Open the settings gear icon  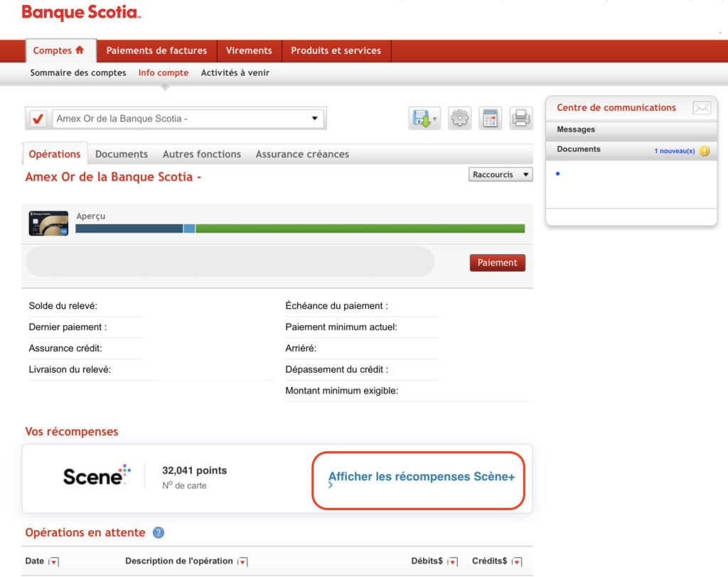pyautogui.click(x=459, y=118)
